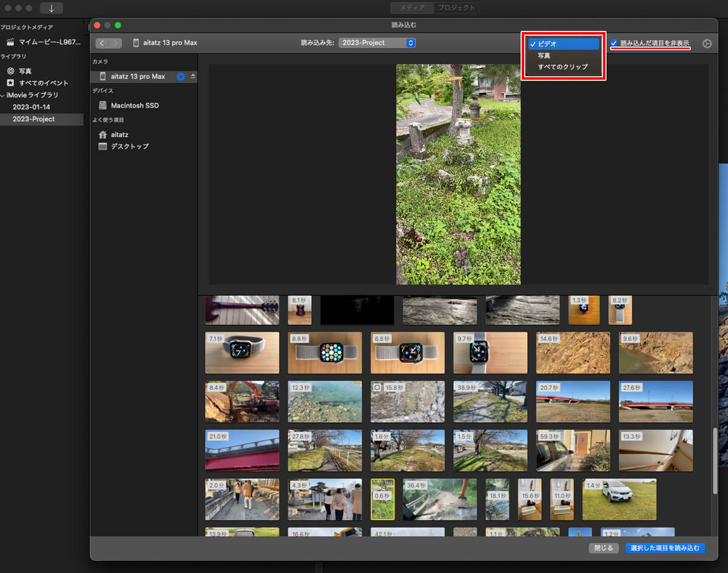Open 写真 in the library sidebar
The height and width of the screenshot is (573, 728).
click(25, 71)
